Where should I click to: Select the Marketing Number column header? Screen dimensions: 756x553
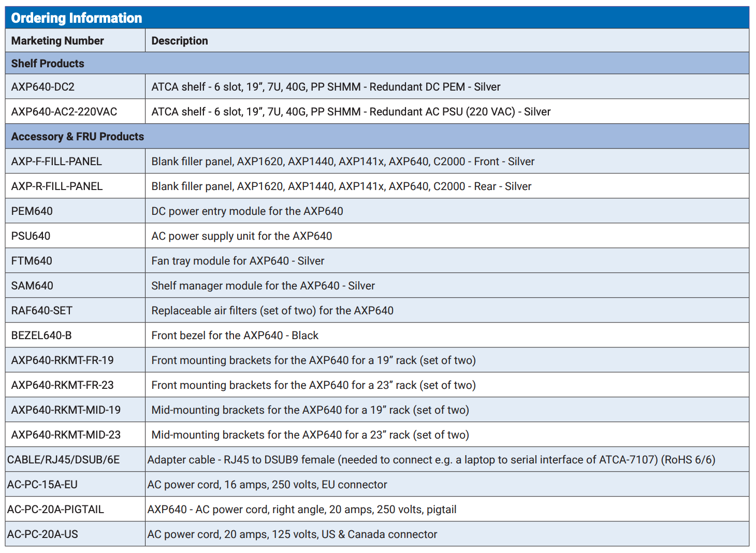click(57, 41)
